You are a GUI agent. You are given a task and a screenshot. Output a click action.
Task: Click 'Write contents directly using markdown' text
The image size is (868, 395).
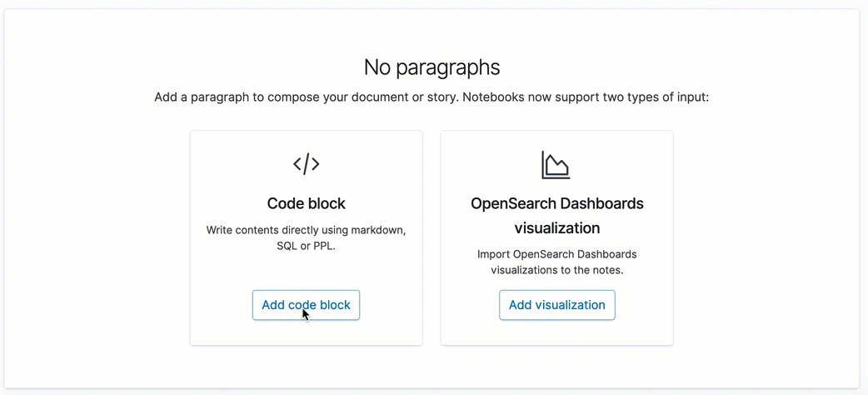[x=306, y=230]
